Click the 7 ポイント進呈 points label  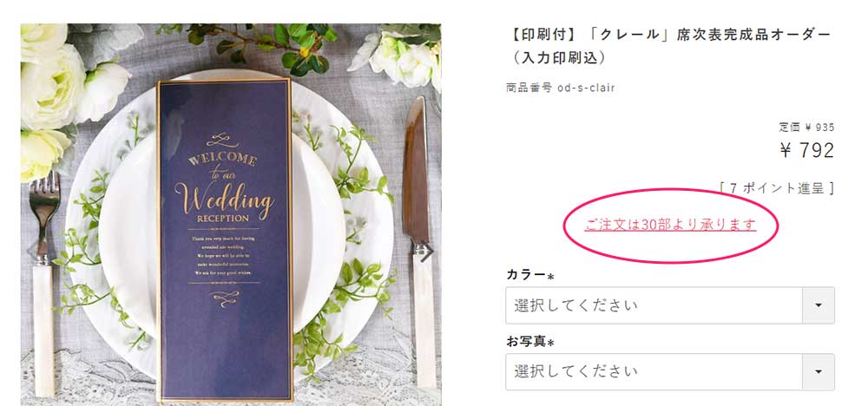(x=777, y=188)
